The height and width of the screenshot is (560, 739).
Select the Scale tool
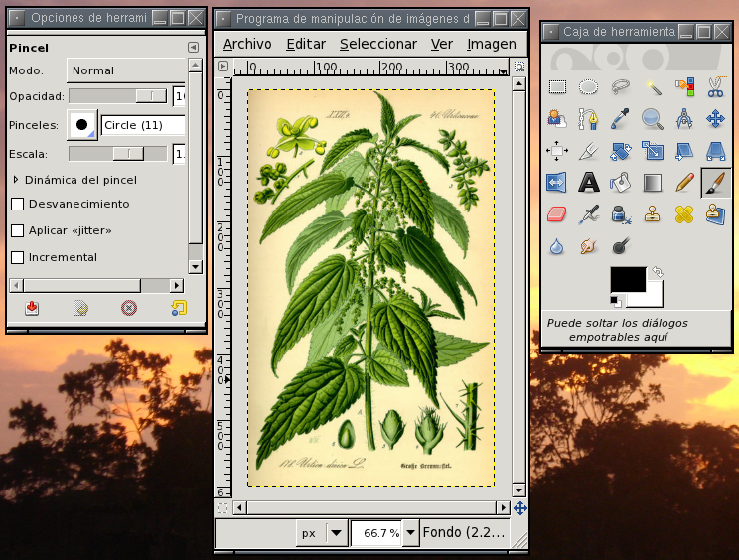(x=653, y=151)
